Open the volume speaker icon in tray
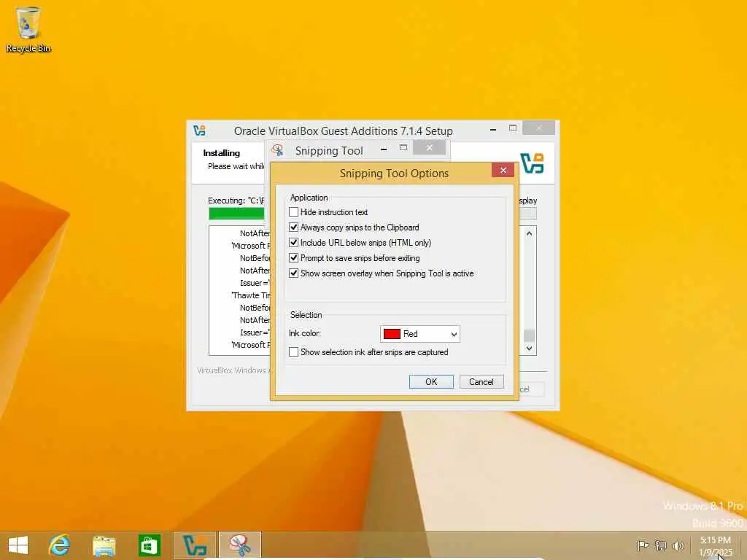747x560 pixels. (678, 545)
